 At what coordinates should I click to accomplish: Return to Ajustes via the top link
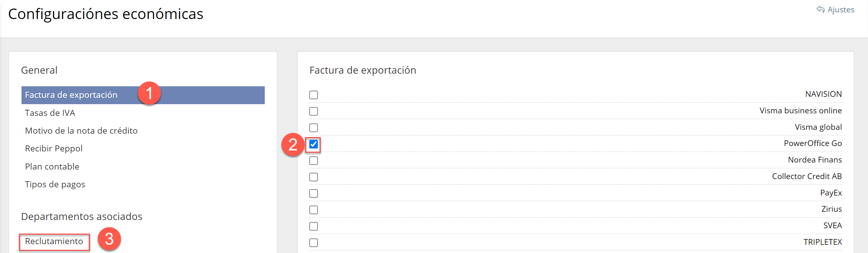[x=840, y=10]
